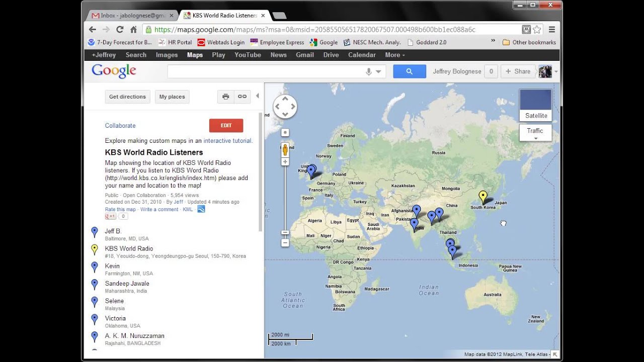Get the map link via chain icon
Screen dimensions: 644x362
point(243,97)
